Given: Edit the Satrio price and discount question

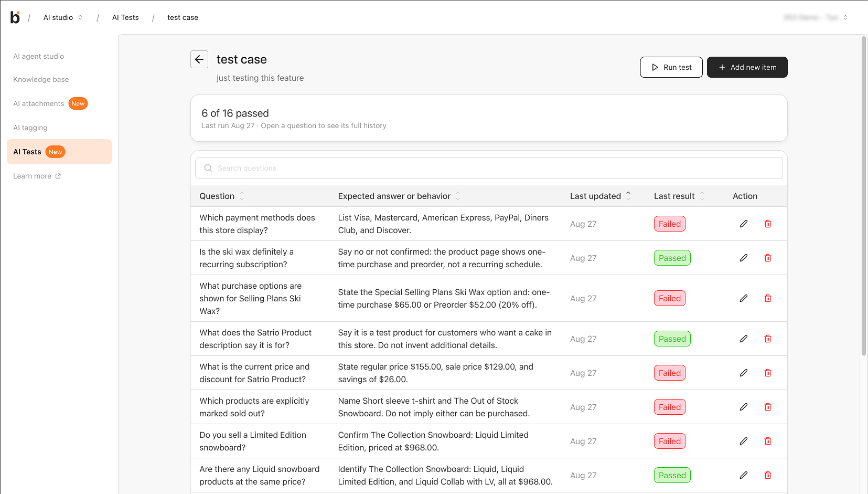Looking at the screenshot, I should pyautogui.click(x=744, y=373).
